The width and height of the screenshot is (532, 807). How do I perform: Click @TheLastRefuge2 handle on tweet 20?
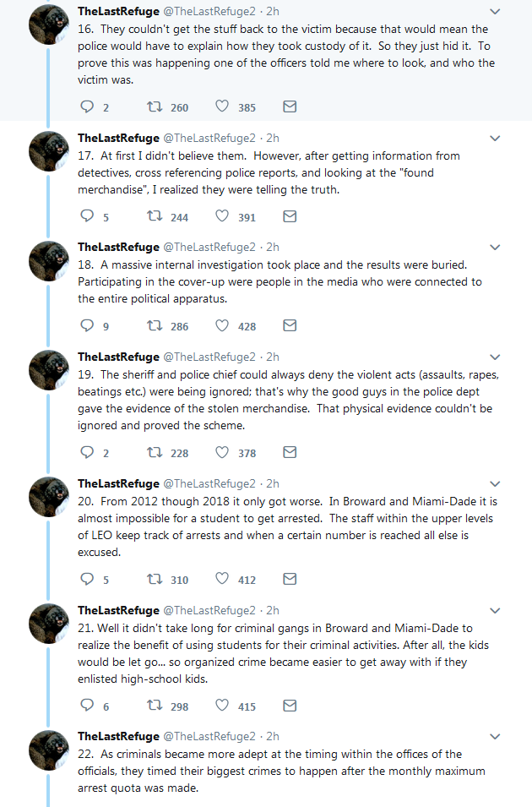point(209,483)
